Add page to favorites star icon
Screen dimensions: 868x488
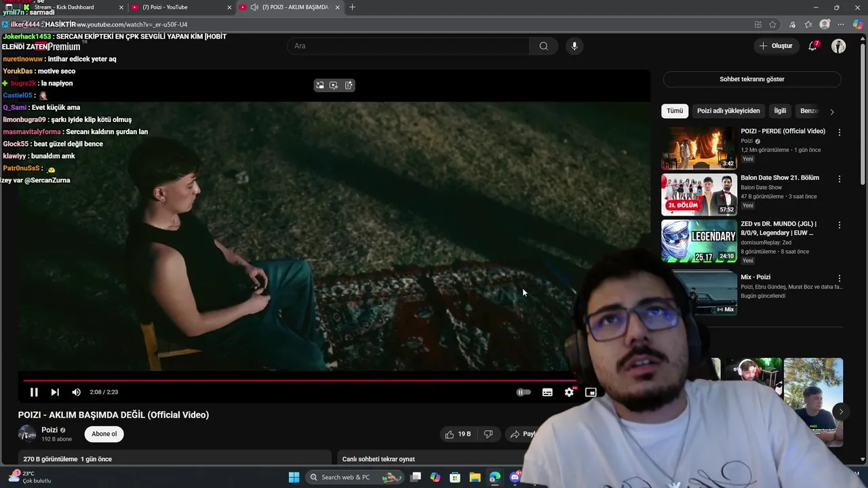[x=773, y=24]
